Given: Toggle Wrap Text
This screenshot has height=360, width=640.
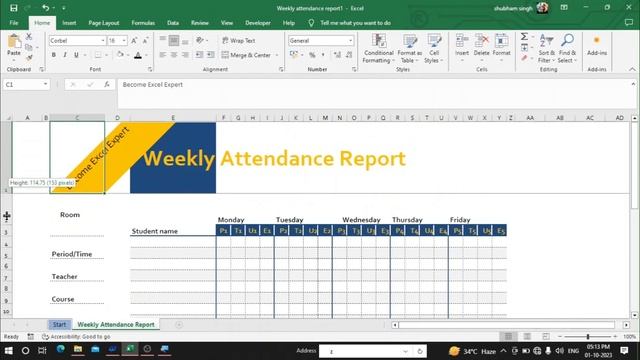Looking at the screenshot, I should [x=239, y=40].
